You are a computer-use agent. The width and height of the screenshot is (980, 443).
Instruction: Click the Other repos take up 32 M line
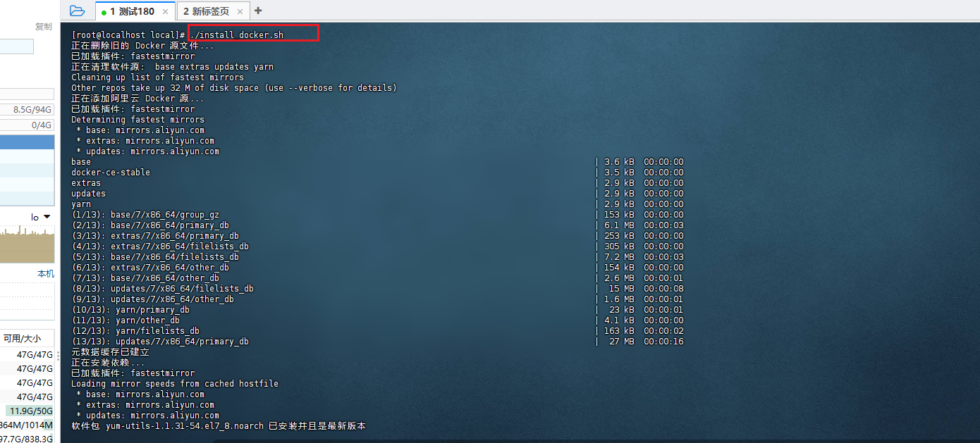point(234,87)
